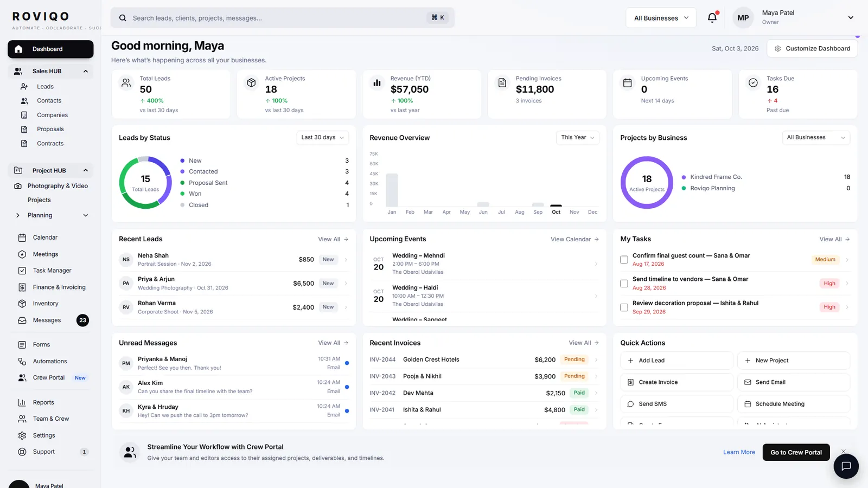Click the Schedule Meeting quick action
868x488 pixels.
[x=794, y=404]
